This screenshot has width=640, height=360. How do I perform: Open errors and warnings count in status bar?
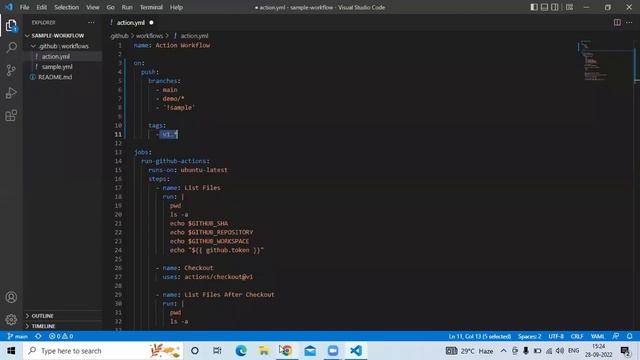[61, 336]
